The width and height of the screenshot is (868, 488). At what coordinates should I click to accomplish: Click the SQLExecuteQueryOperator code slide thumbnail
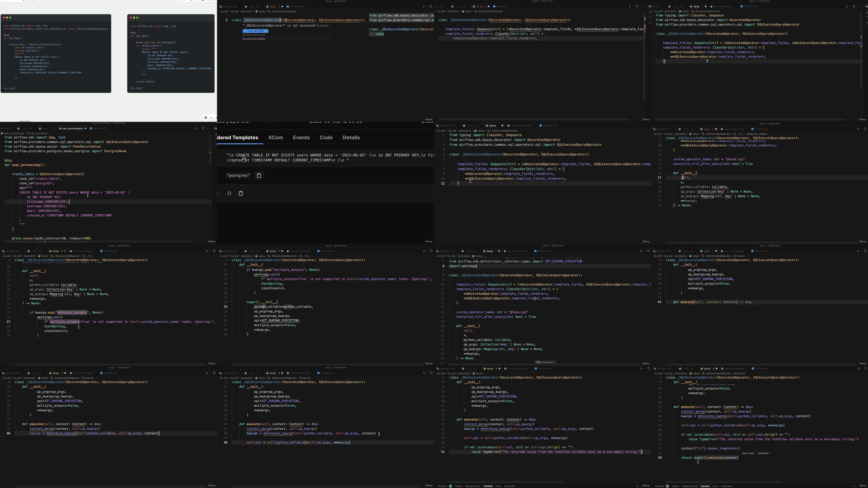(x=56, y=54)
